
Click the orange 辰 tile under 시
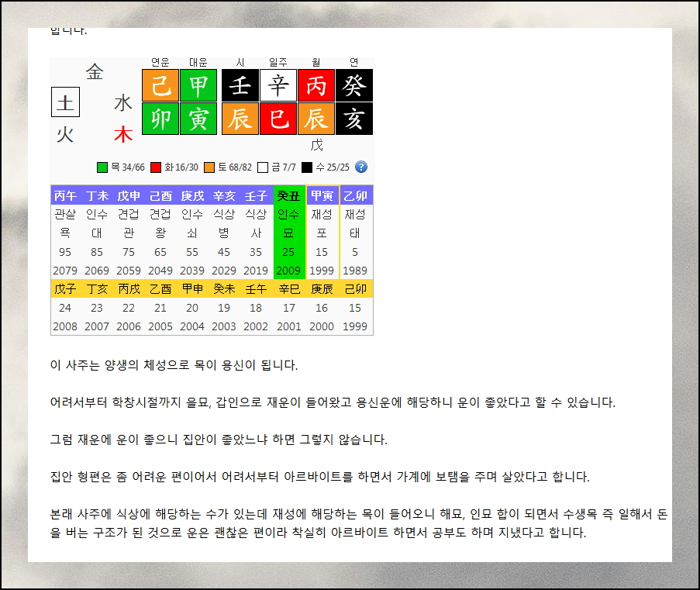point(240,119)
